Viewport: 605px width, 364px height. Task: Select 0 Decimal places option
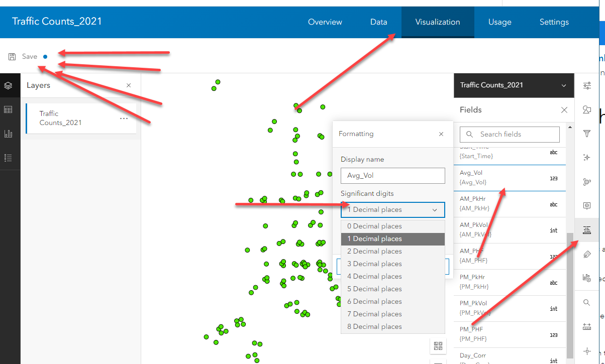[x=374, y=226]
